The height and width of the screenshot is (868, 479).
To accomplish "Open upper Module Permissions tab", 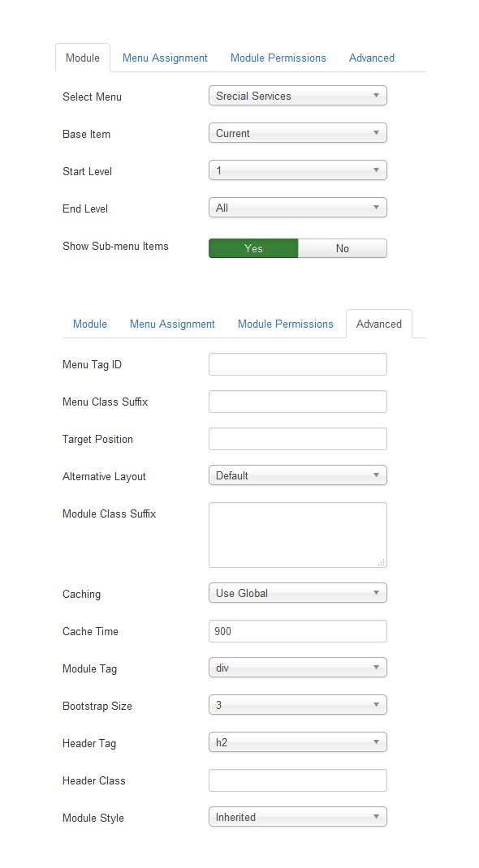I will (278, 58).
